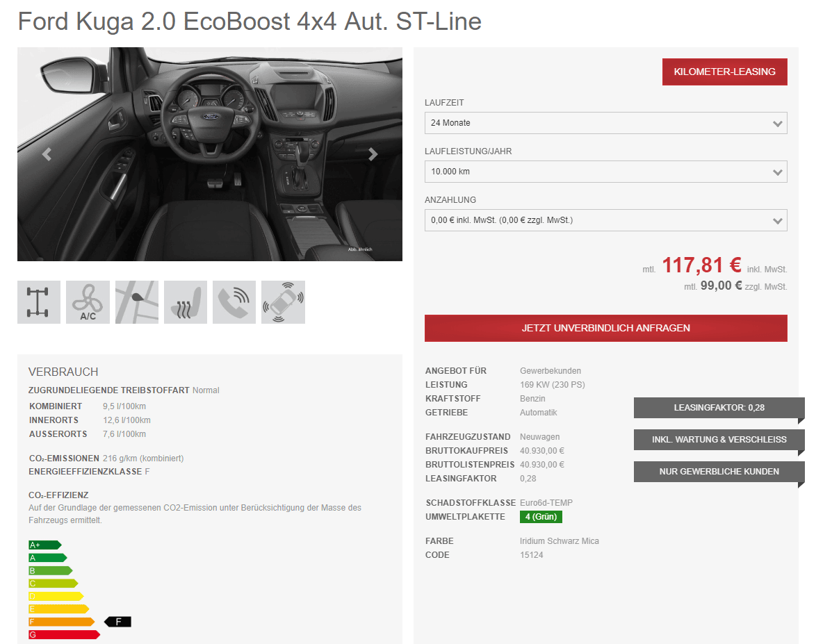Open the Laufleistung 10.000 km dropdown

(606, 172)
